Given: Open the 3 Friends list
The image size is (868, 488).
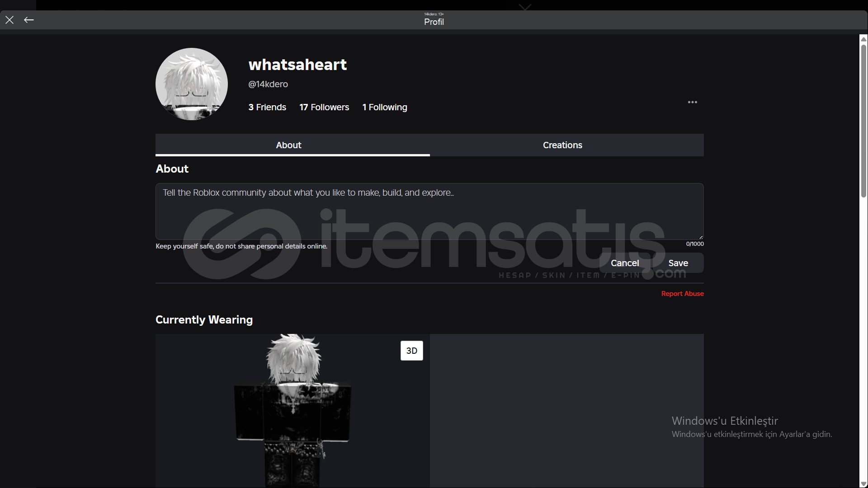Looking at the screenshot, I should (x=267, y=107).
